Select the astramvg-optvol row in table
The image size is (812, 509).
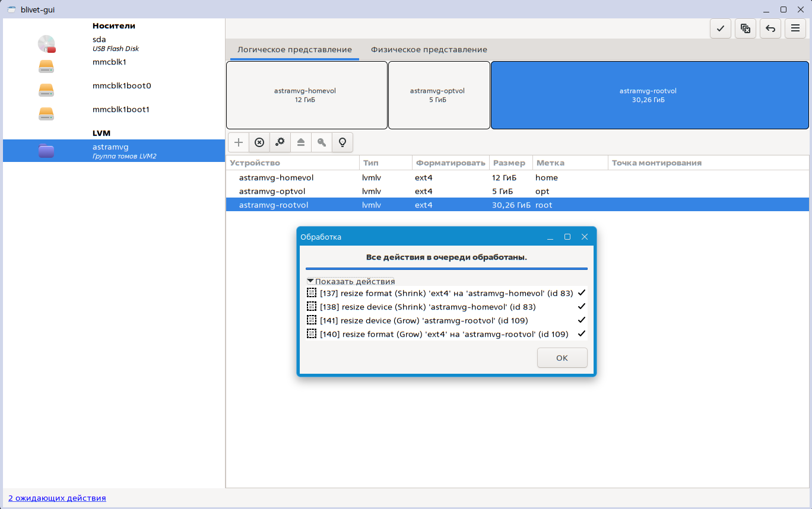[272, 191]
